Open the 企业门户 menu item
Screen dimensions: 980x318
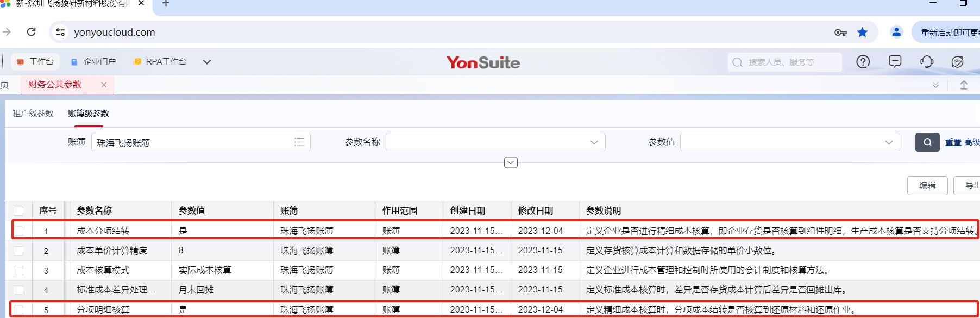click(x=93, y=62)
